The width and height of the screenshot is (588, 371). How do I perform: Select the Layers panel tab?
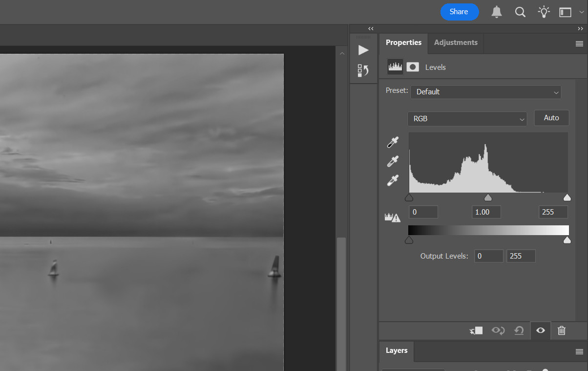(x=396, y=350)
